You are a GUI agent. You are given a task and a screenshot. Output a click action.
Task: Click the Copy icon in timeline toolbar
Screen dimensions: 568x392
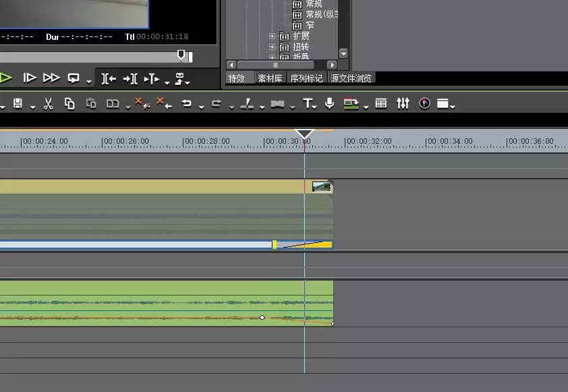point(69,104)
